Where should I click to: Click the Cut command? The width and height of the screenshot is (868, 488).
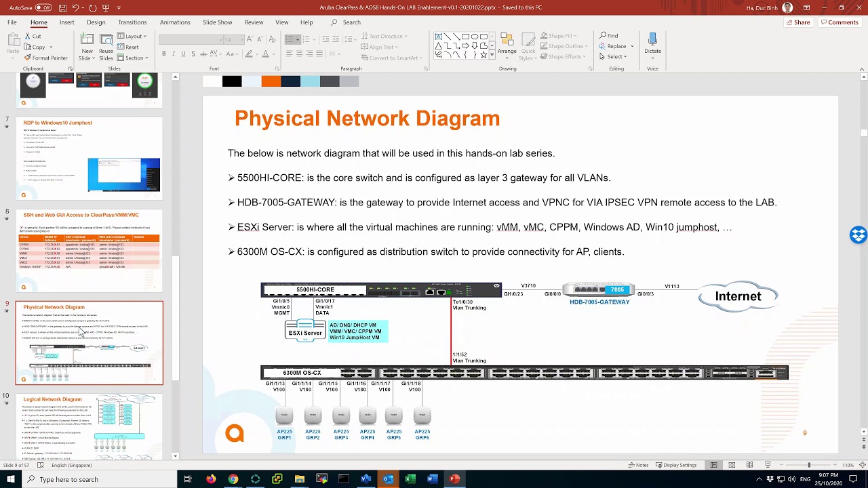33,36
